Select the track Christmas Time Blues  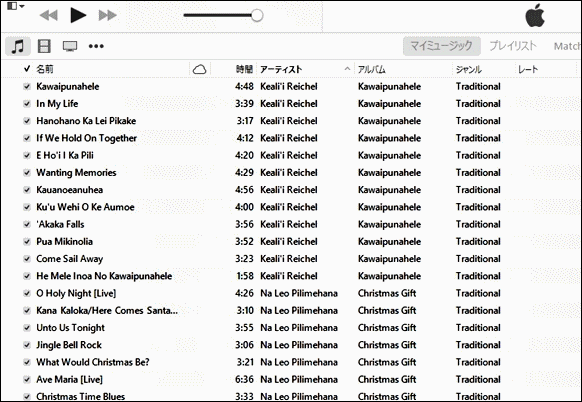(80, 396)
